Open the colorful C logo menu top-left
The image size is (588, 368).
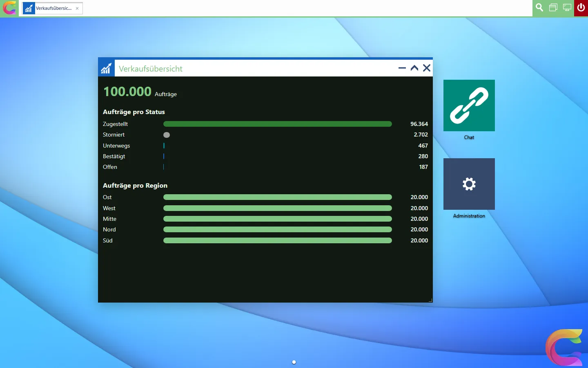click(9, 8)
